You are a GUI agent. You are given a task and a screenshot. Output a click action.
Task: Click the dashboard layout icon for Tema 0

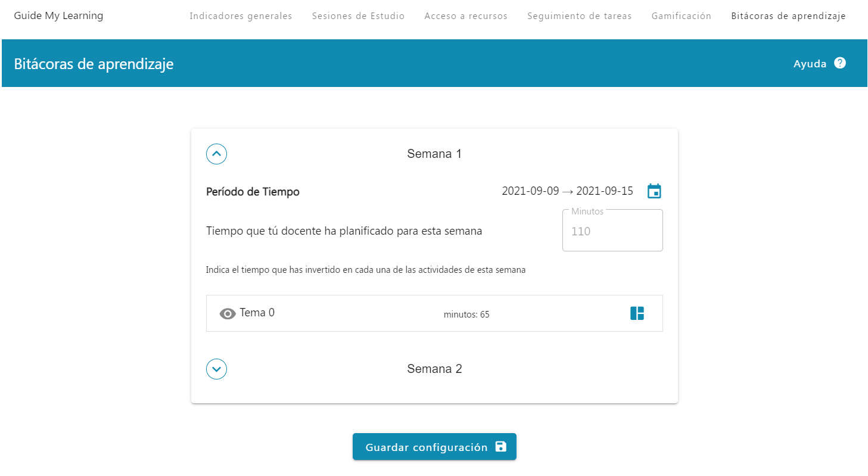[x=637, y=313]
